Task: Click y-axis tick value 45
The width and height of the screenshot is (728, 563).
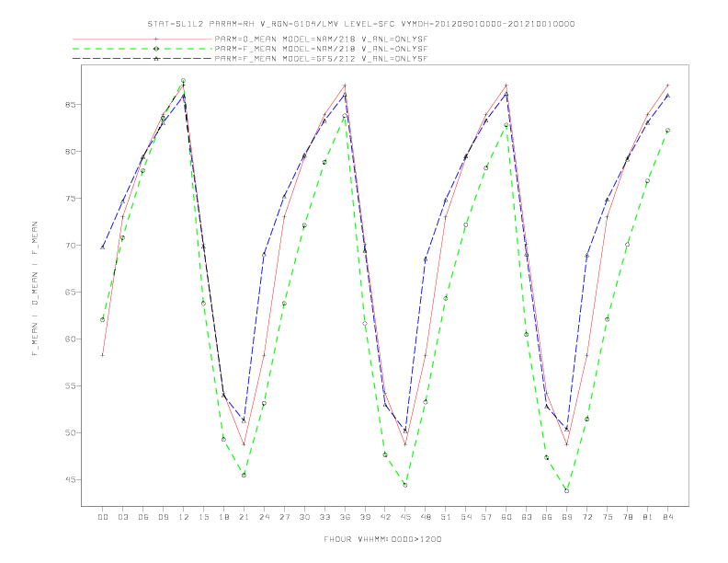Action: tap(71, 480)
